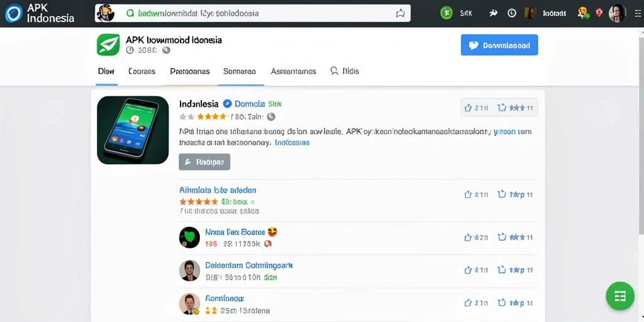Click the avatar photo beside 'Romitinaoge'
The height and width of the screenshot is (322, 644).
point(189,304)
